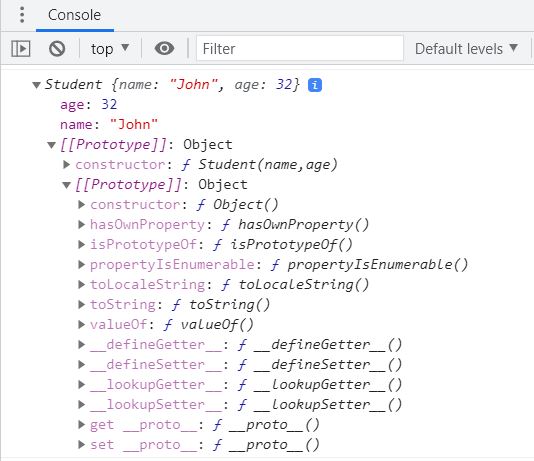Open the DevTools three-dot menu

[x=22, y=15]
